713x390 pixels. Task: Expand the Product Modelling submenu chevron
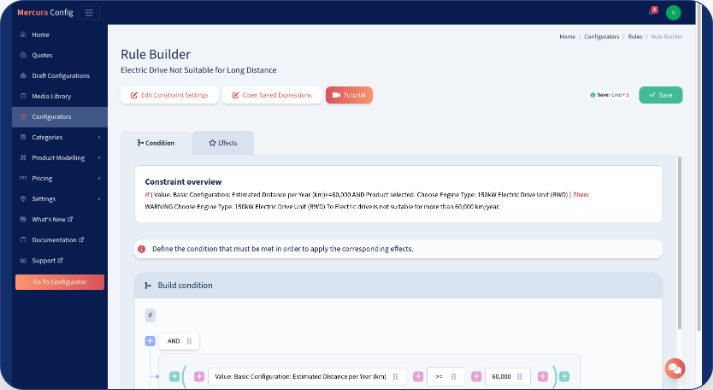[99, 158]
